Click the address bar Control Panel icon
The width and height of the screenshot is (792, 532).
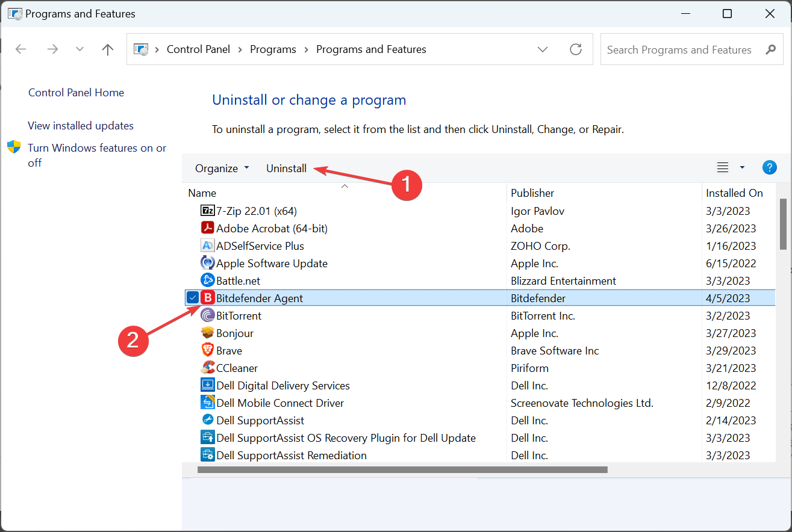tap(141, 49)
